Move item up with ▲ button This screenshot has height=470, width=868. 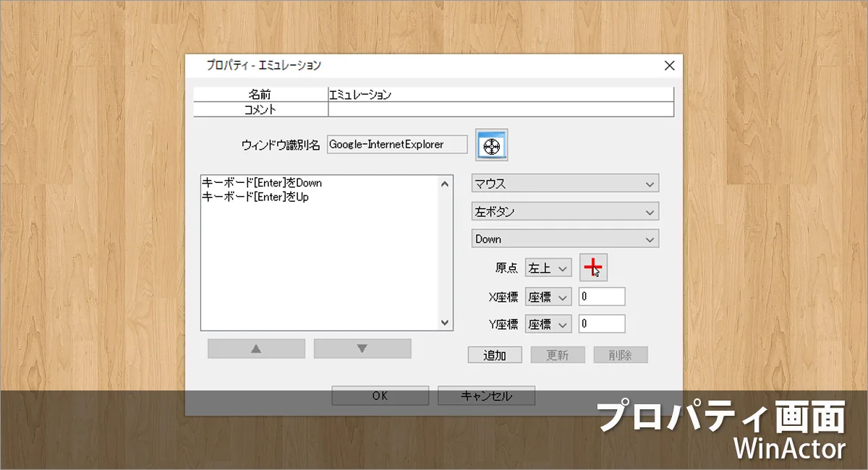[256, 349]
